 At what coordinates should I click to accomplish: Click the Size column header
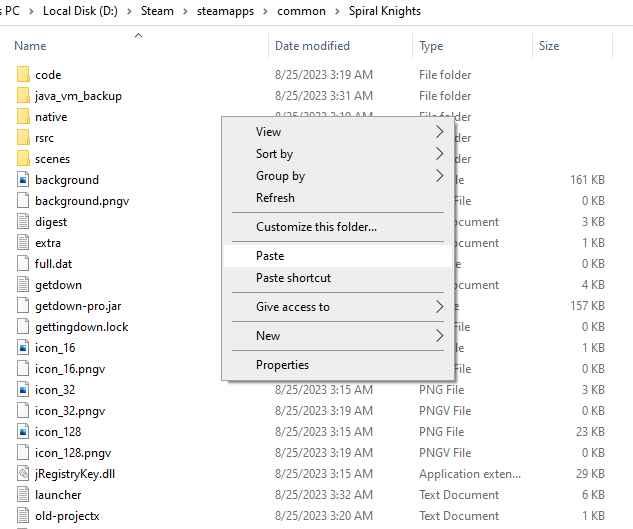click(x=549, y=46)
